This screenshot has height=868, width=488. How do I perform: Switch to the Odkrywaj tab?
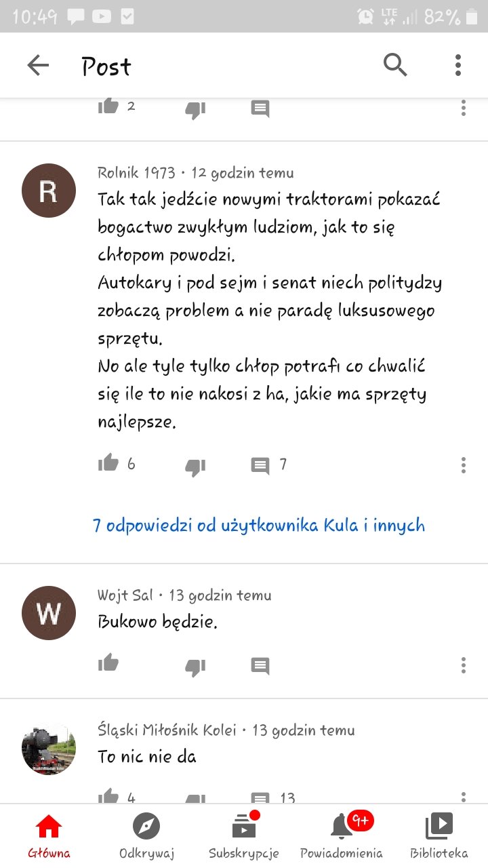146,837
